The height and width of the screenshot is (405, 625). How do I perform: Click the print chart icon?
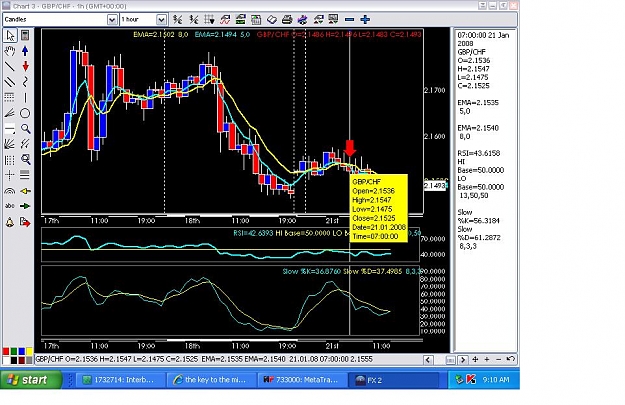287,19
